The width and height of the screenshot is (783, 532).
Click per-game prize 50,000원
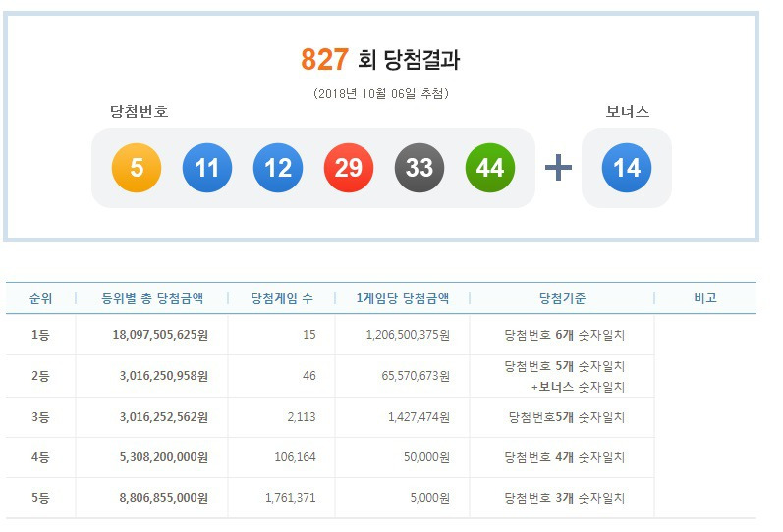pos(426,457)
